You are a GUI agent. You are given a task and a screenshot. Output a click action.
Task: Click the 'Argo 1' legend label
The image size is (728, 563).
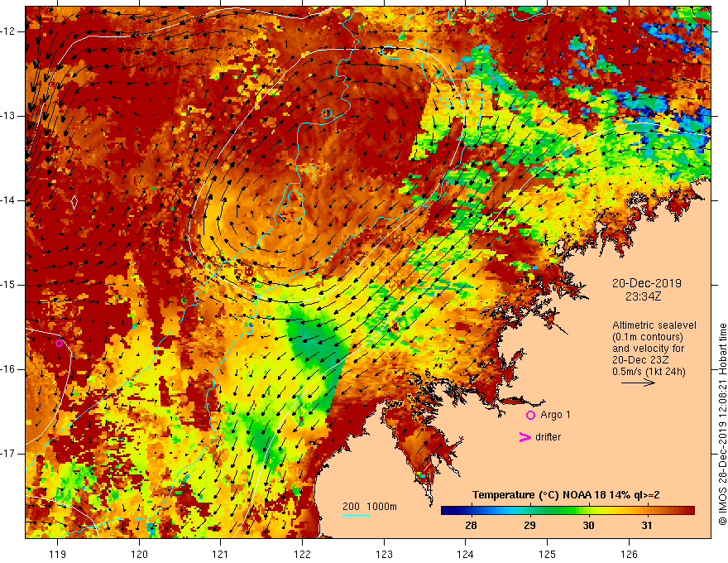[x=555, y=415]
